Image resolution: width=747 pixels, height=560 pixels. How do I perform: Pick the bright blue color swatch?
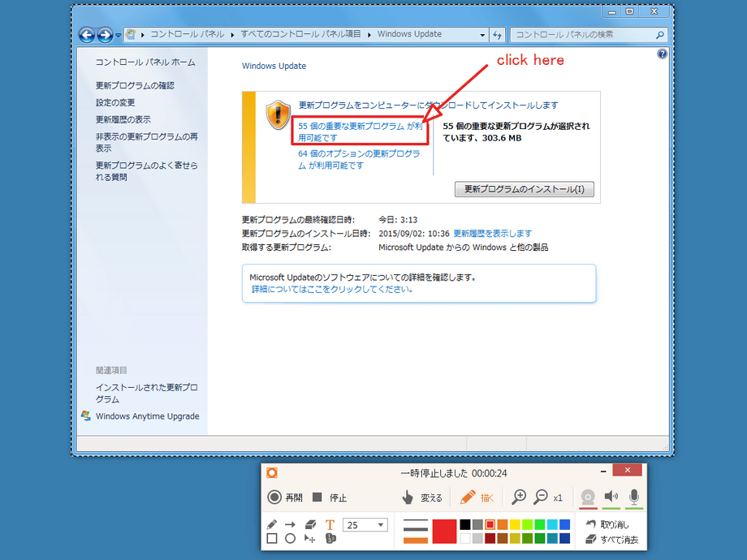[x=564, y=525]
